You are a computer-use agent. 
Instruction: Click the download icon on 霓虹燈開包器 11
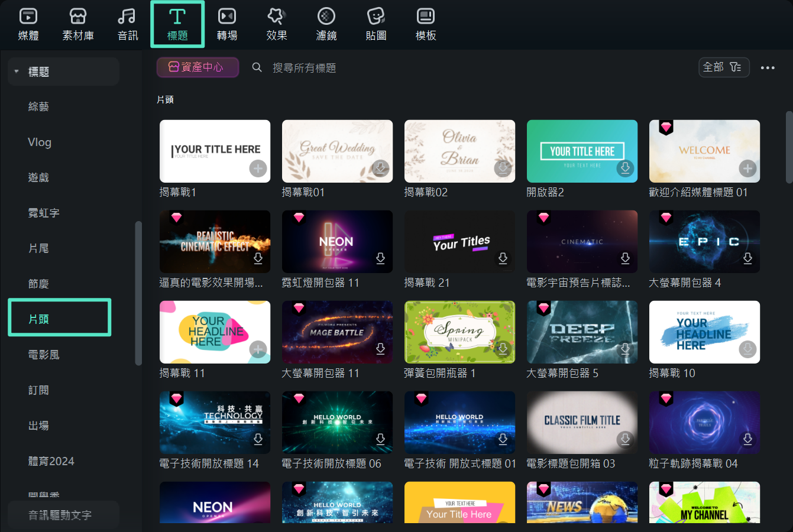380,258
